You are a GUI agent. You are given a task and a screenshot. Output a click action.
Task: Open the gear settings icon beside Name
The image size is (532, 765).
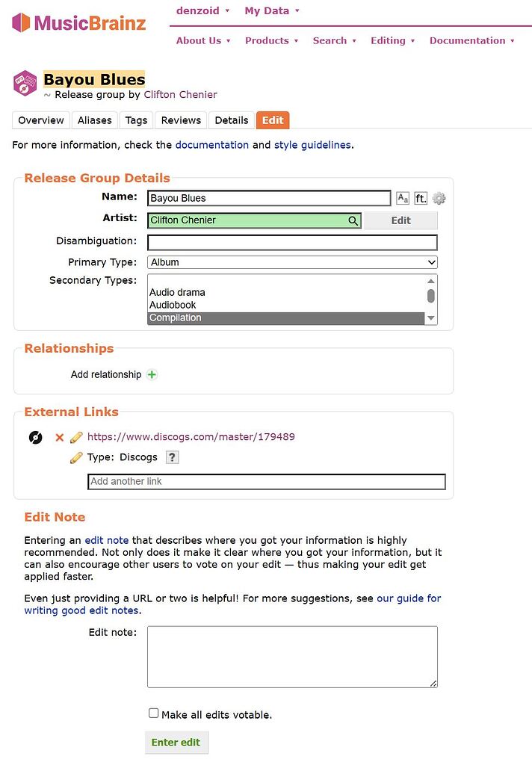coord(439,198)
